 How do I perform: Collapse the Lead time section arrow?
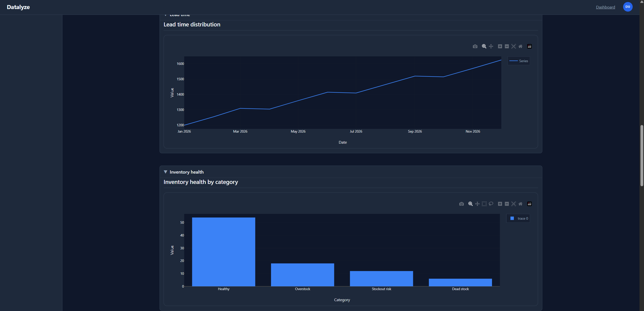(165, 15)
